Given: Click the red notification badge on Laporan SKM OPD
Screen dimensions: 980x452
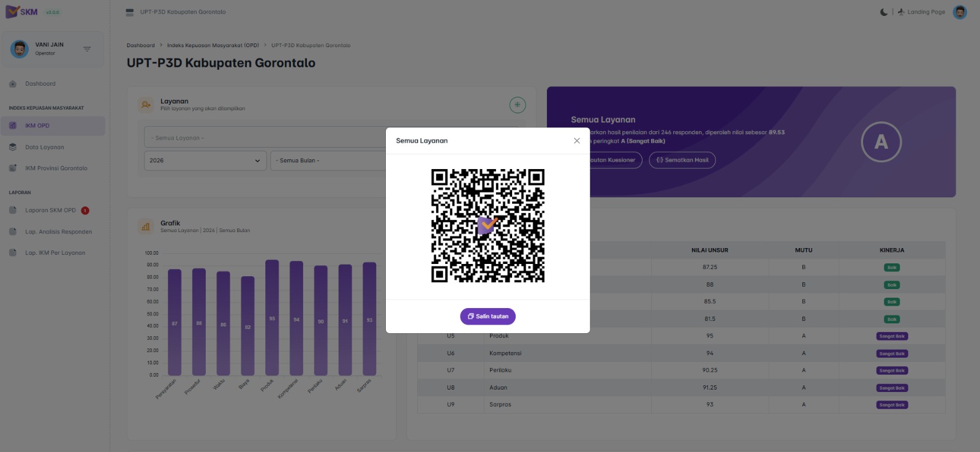Looking at the screenshot, I should (85, 211).
